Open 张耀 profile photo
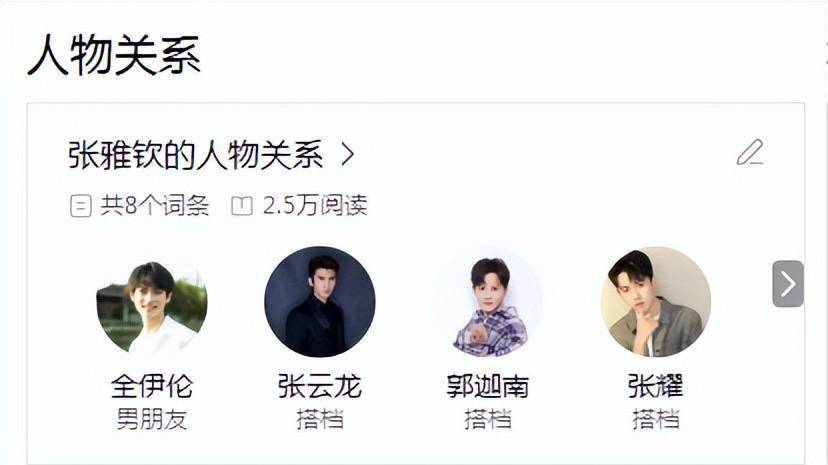Image resolution: width=828 pixels, height=465 pixels. point(655,302)
